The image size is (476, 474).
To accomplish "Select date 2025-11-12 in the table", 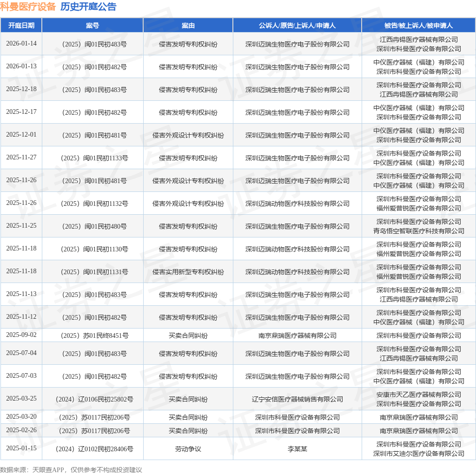I will [x=21, y=316].
